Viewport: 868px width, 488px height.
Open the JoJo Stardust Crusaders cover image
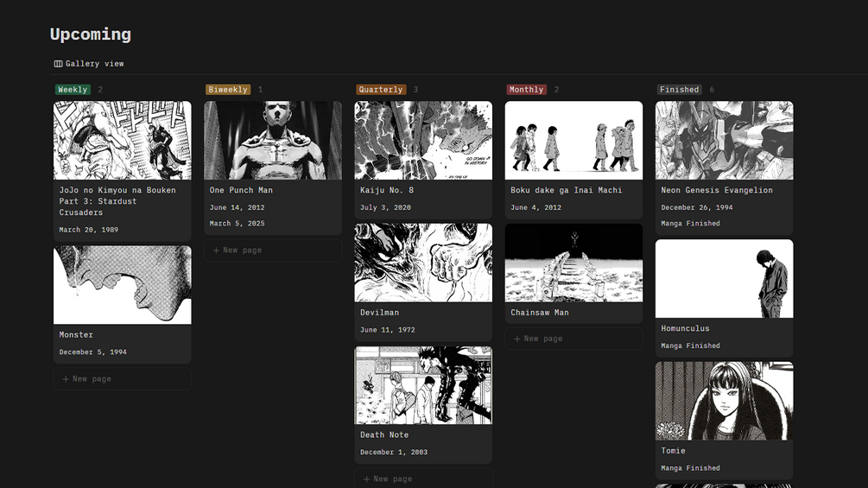coord(123,141)
